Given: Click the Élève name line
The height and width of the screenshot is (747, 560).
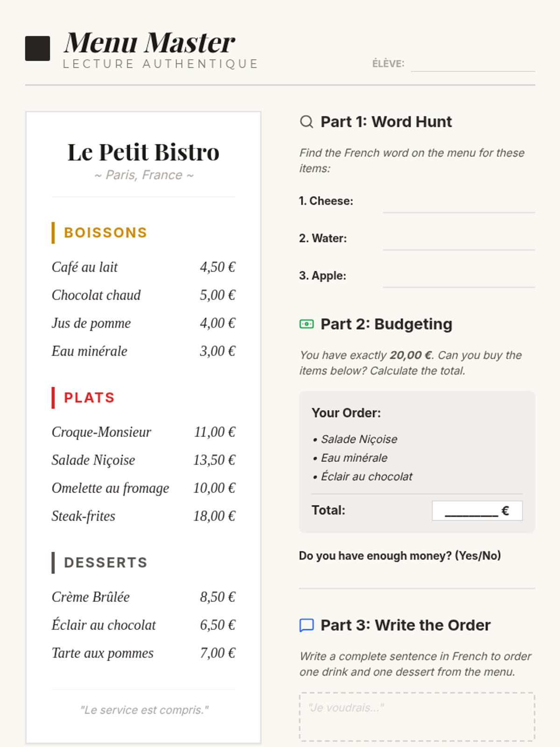Looking at the screenshot, I should pyautogui.click(x=472, y=64).
